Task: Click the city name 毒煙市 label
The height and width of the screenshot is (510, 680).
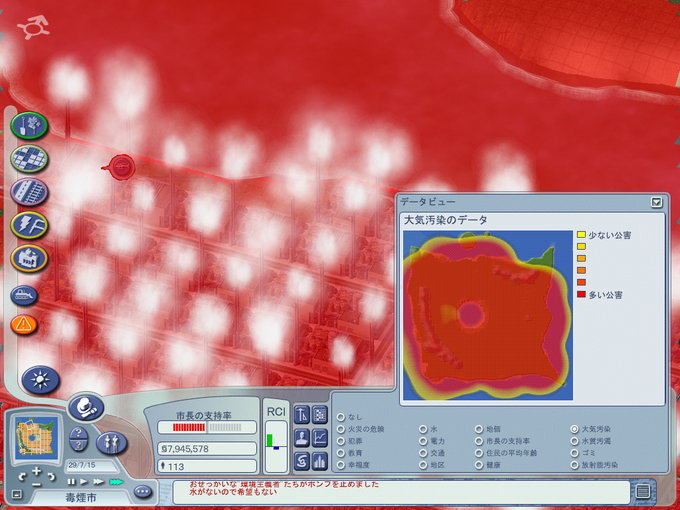Action: coord(81,497)
